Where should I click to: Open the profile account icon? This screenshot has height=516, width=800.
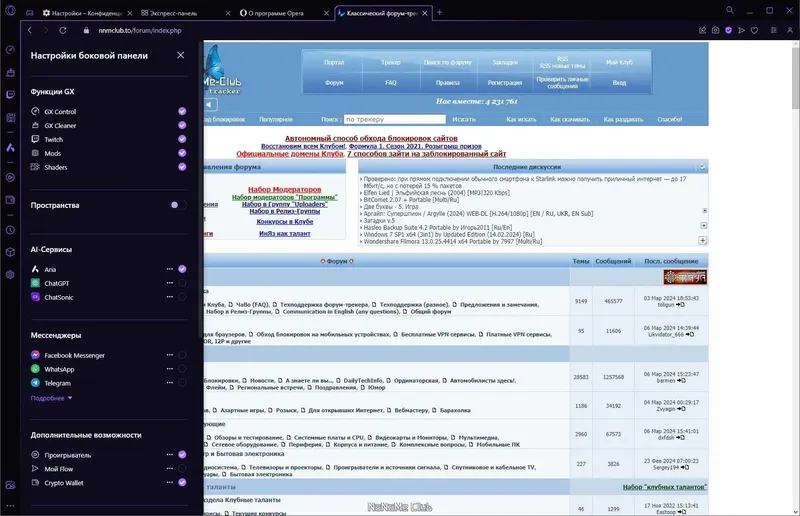790,31
